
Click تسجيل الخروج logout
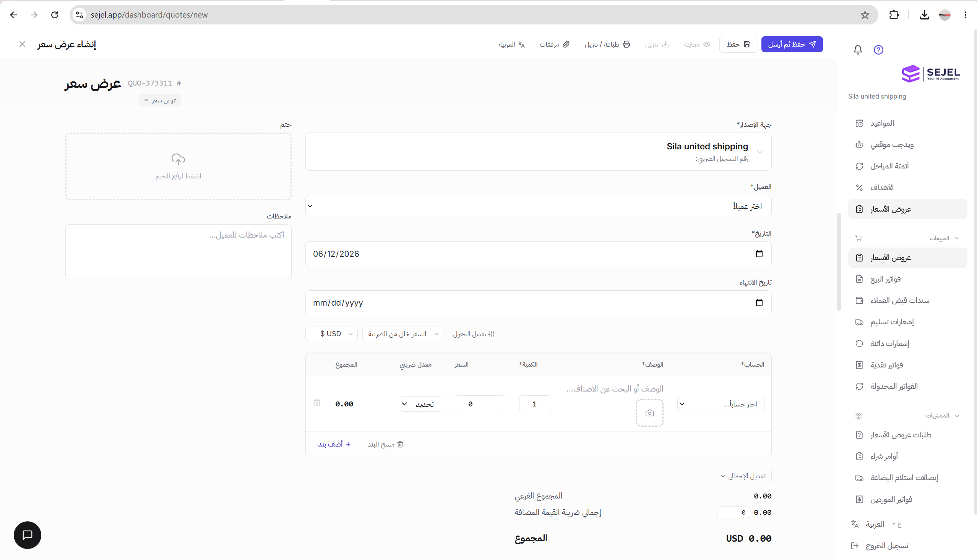[x=879, y=545]
